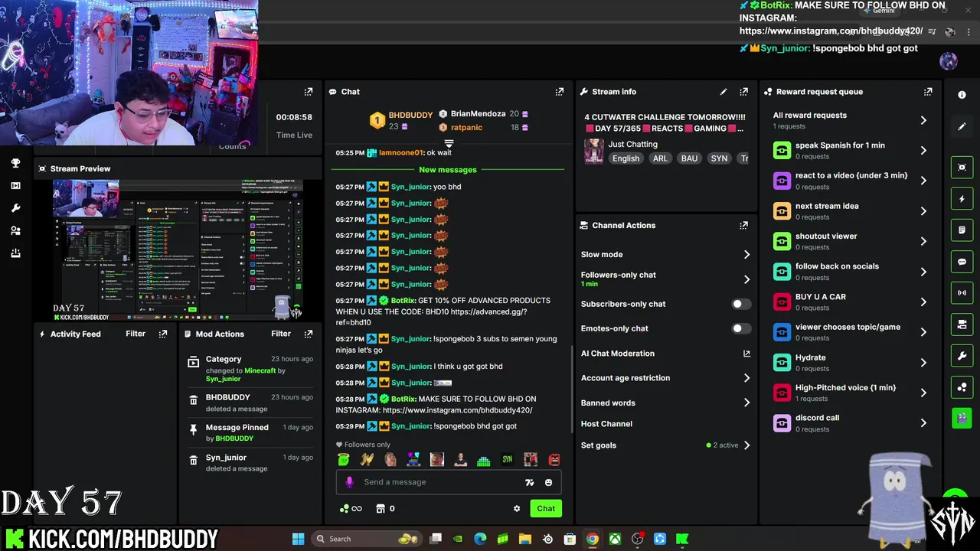Image resolution: width=980 pixels, height=551 pixels.
Task: Open the user settings icon in left sidebar
Action: coord(15,230)
